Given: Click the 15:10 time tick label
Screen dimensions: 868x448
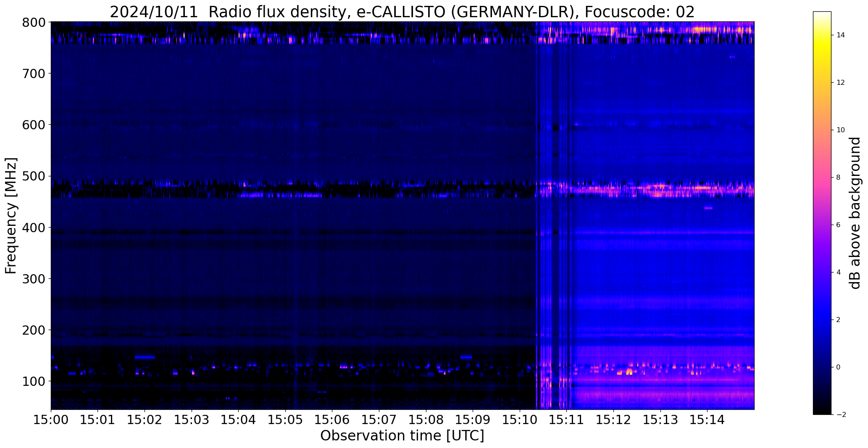Looking at the screenshot, I should 520,420.
